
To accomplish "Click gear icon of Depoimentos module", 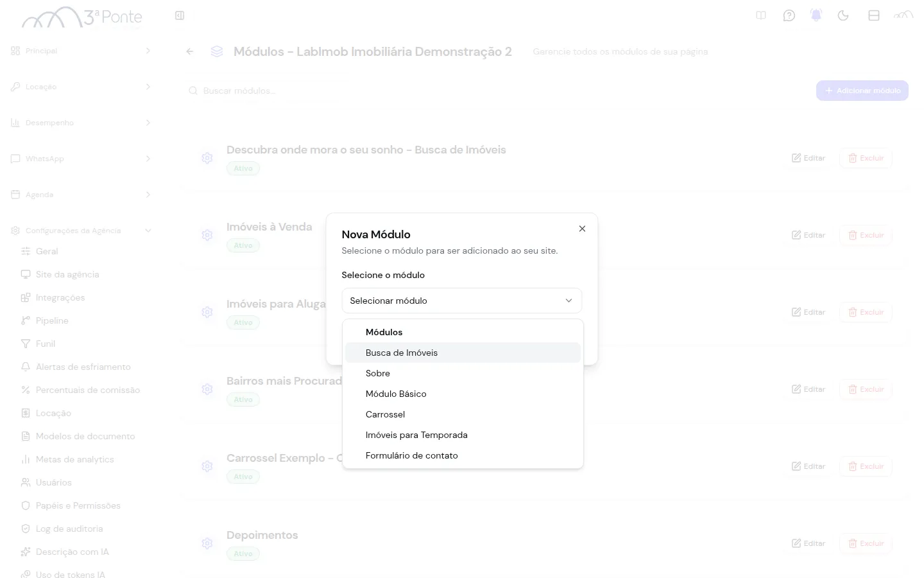I will click(207, 543).
